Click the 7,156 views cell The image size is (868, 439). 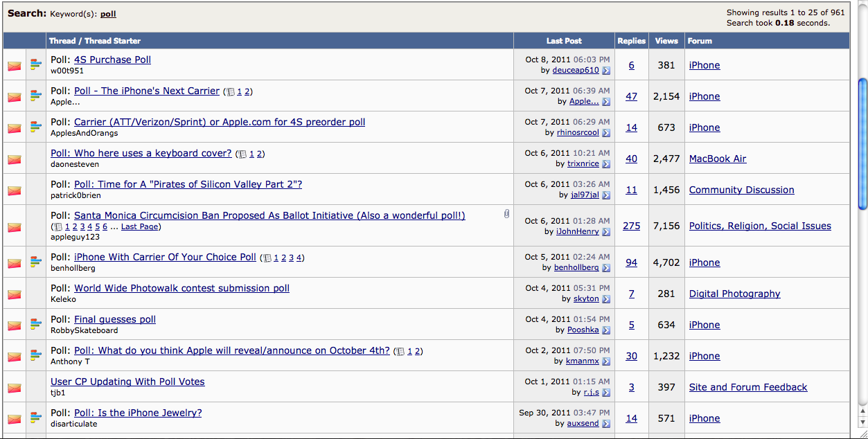pyautogui.click(x=666, y=226)
